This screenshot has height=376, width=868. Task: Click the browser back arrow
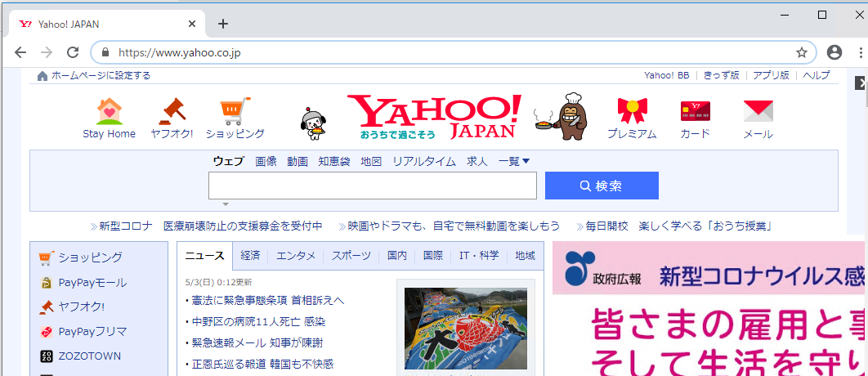[x=20, y=52]
